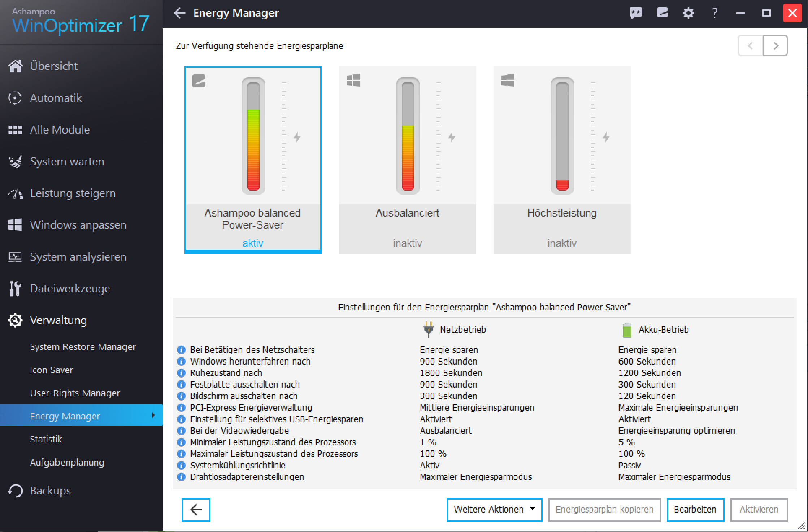Click info icon for Systemkühlungsrichtlinie
The height and width of the screenshot is (532, 808).
click(181, 465)
